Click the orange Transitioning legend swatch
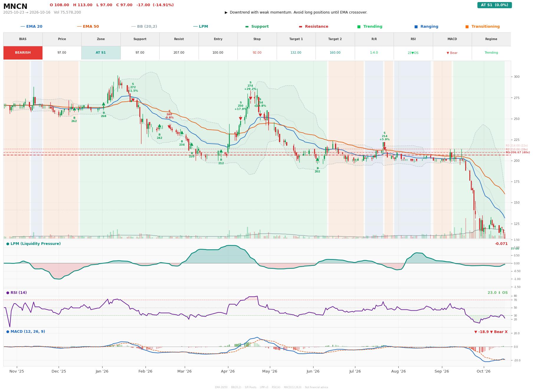Screen dimensions: 533x392 tap(467, 27)
